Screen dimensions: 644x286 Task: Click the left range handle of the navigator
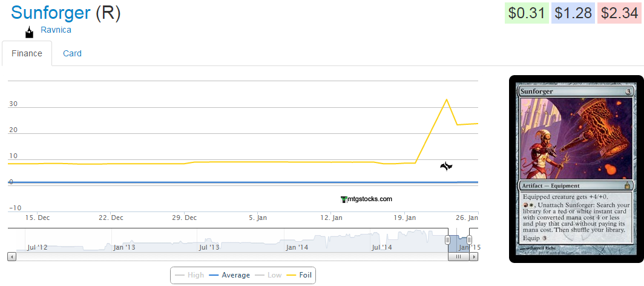(x=448, y=240)
